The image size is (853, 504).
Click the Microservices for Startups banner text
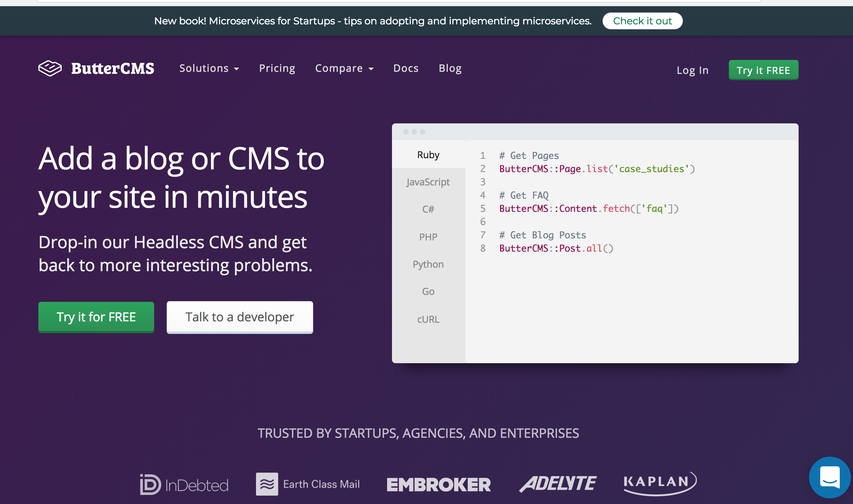point(373,21)
